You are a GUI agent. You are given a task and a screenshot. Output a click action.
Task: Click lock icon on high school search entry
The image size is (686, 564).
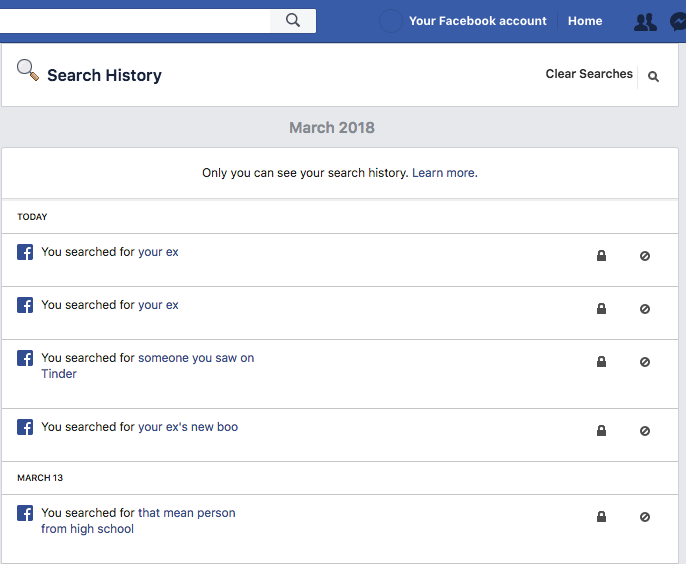[x=602, y=517]
